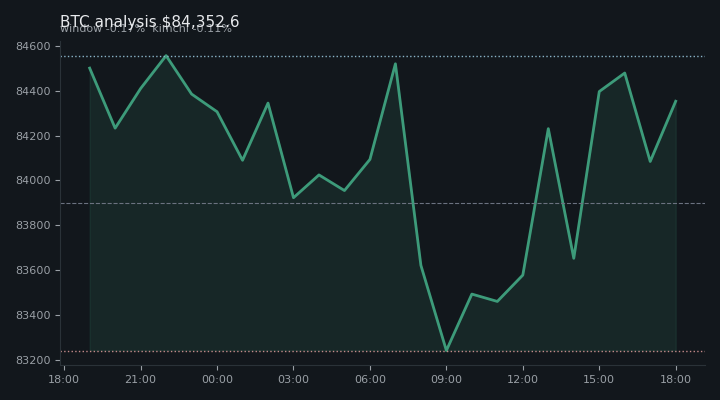Screen dimensions: 720x400
Task: Click the 15:00 time axis label
Action: coord(599,379)
